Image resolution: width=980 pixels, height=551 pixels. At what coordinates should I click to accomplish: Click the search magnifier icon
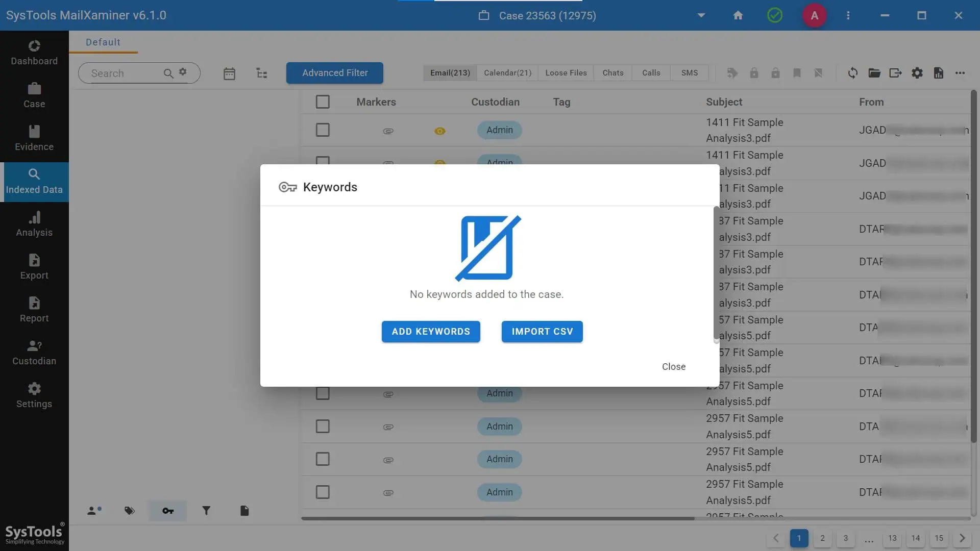click(x=168, y=73)
